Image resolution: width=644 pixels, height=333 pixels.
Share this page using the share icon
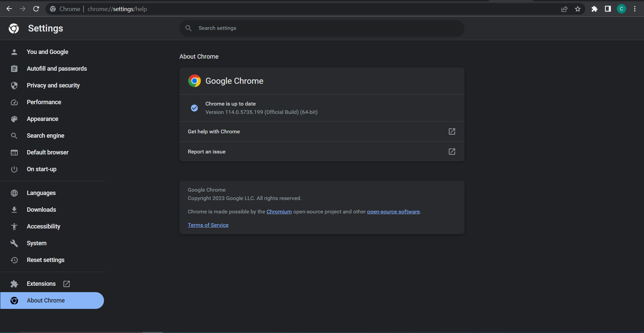tap(564, 9)
